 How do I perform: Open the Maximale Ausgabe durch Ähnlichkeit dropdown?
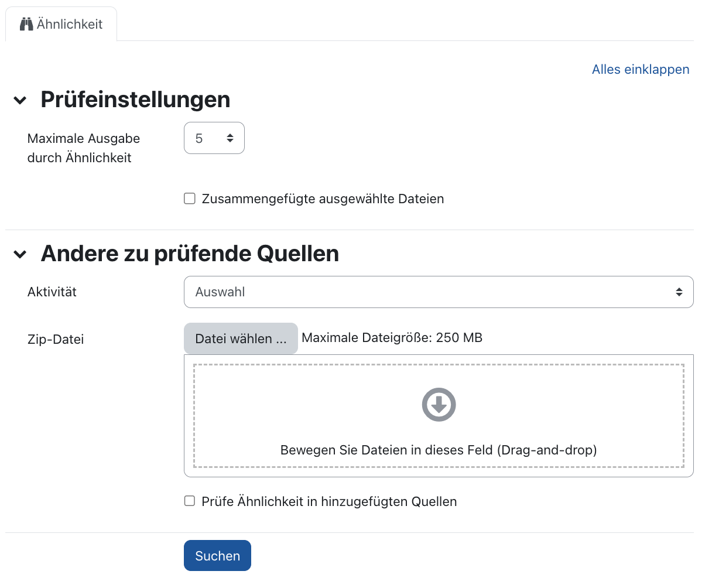214,138
